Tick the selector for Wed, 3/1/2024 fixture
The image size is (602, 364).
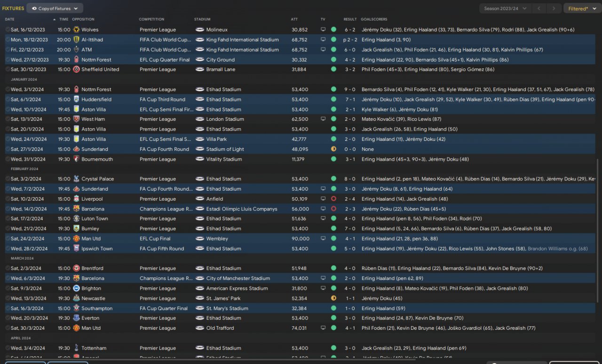[x=8, y=89]
